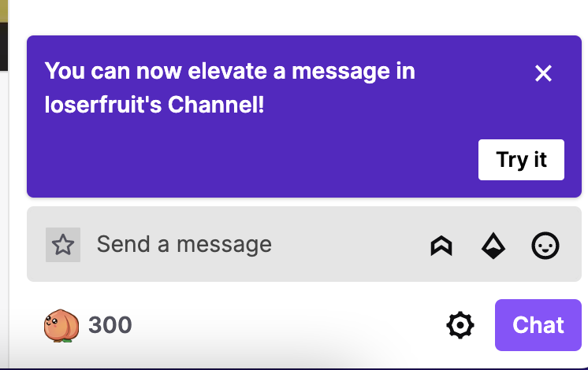
Task: Click the 'Send a message' placeholder text
Action: [184, 245]
